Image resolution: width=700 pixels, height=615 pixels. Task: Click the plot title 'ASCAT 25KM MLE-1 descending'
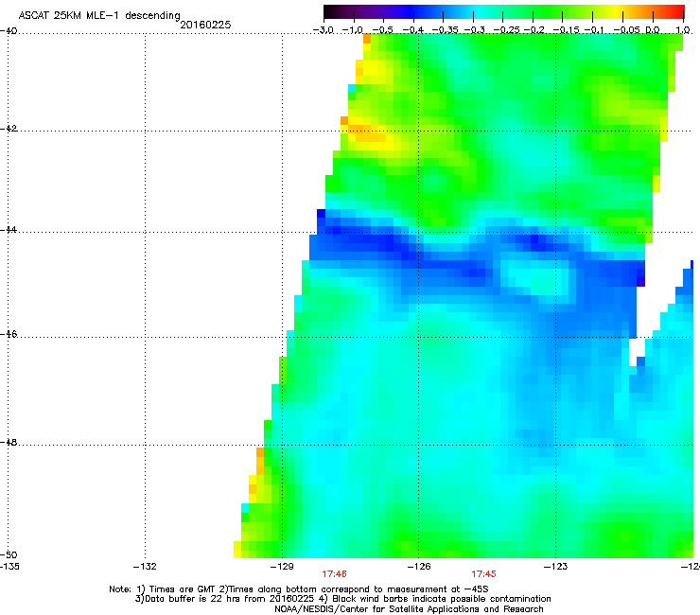[99, 16]
